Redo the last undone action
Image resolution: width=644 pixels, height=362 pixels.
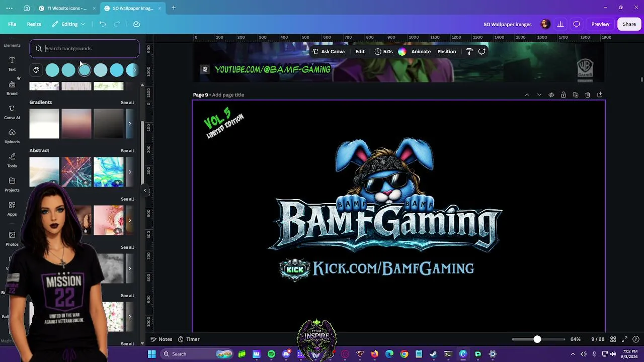(117, 24)
